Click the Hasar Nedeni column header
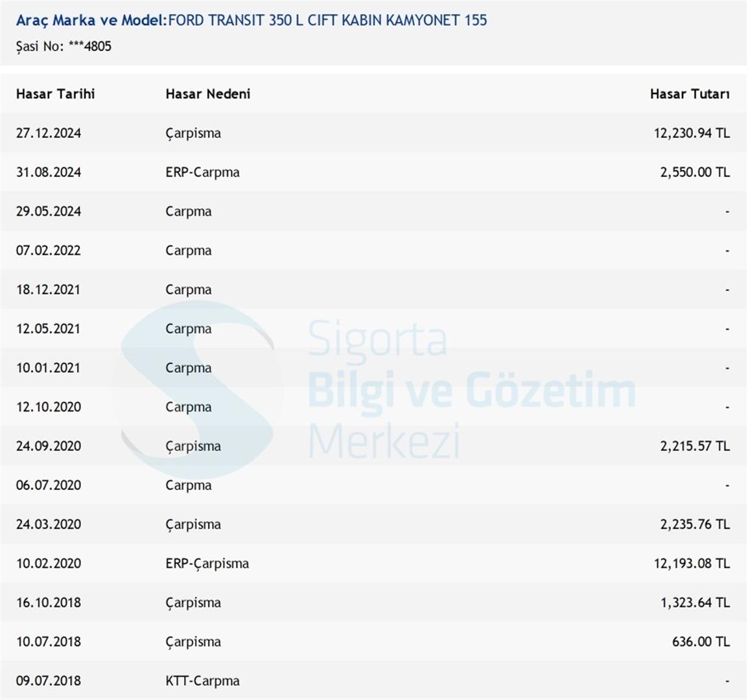 pos(208,93)
